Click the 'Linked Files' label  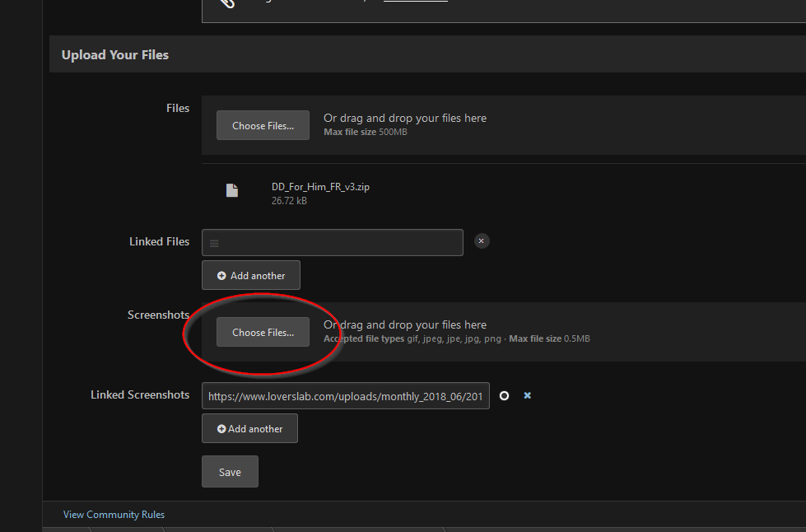(160, 241)
